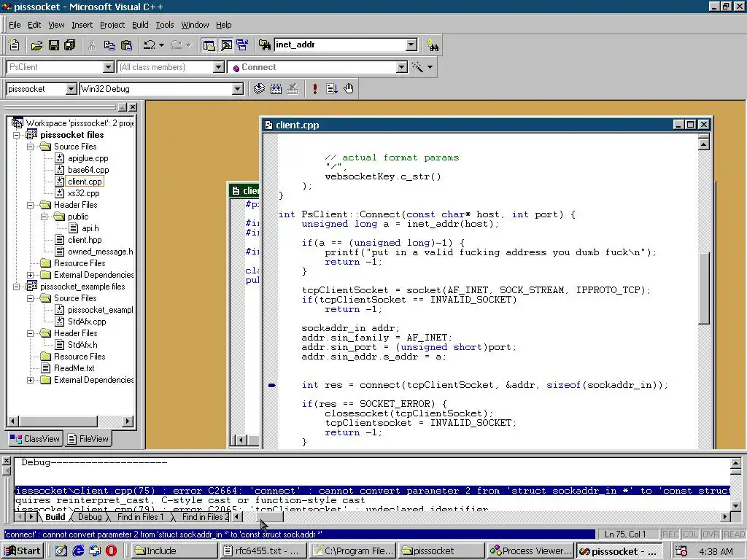Viewport: 747px width, 560px height.
Task: Select base64.cpp in the file tree
Action: pyautogui.click(x=88, y=170)
